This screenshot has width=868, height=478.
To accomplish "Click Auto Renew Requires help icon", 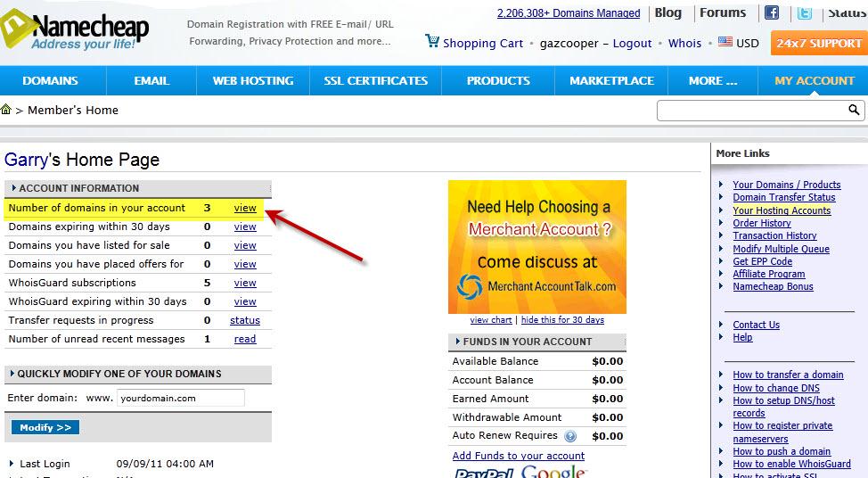I will pos(570,436).
